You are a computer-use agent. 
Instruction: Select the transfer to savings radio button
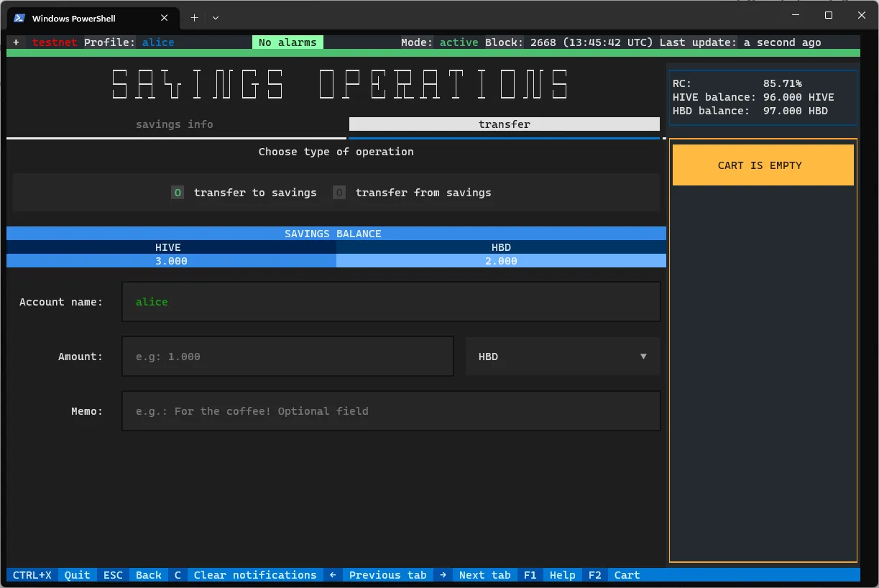click(x=244, y=193)
